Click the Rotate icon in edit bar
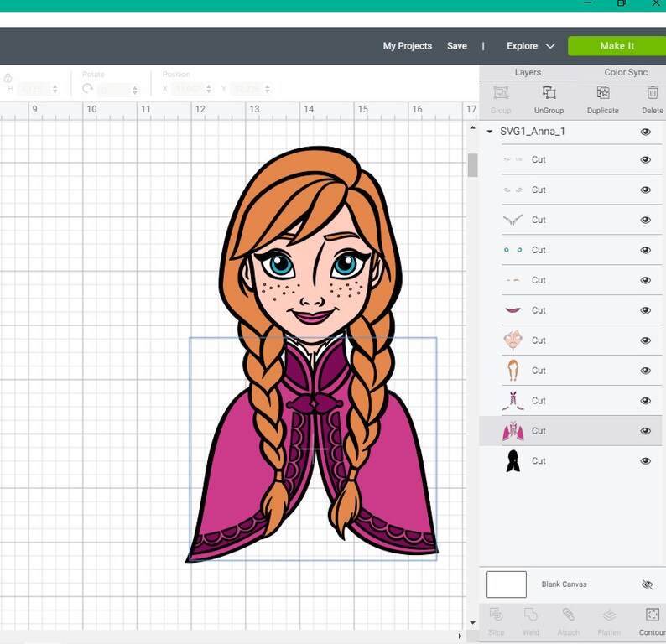Viewport: 666px width, 644px height. (87, 89)
